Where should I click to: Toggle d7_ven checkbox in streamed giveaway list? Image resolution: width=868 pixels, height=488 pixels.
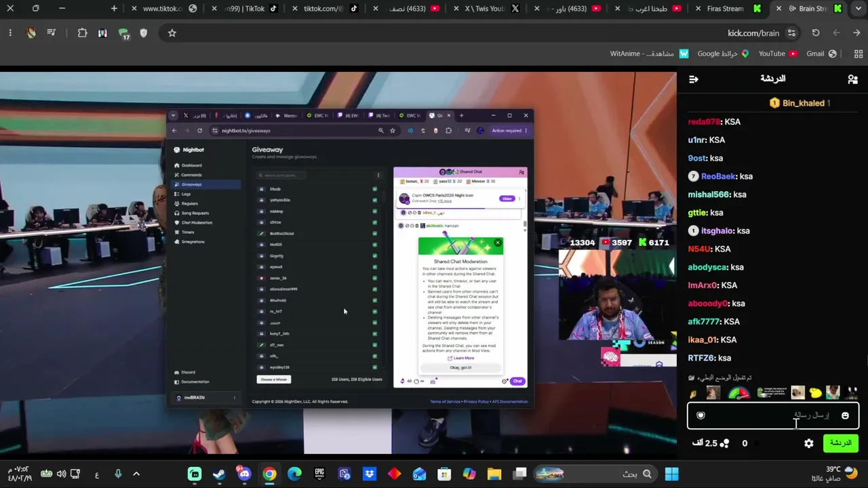click(x=374, y=344)
